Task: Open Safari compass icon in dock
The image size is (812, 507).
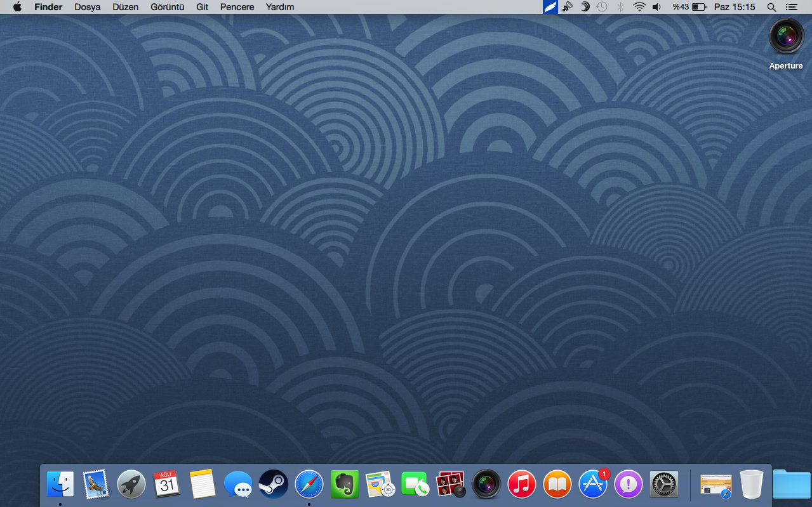Action: coord(309,485)
